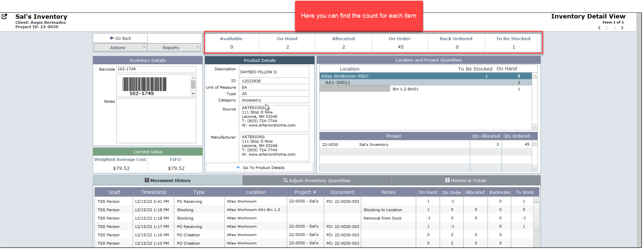Image resolution: width=644 pixels, height=250 pixels.
Task: Click the Type field showing All
Action: 274,94
